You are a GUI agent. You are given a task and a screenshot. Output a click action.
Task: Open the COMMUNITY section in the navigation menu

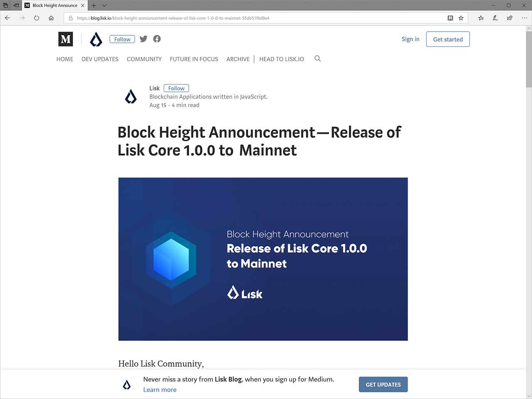coord(144,59)
